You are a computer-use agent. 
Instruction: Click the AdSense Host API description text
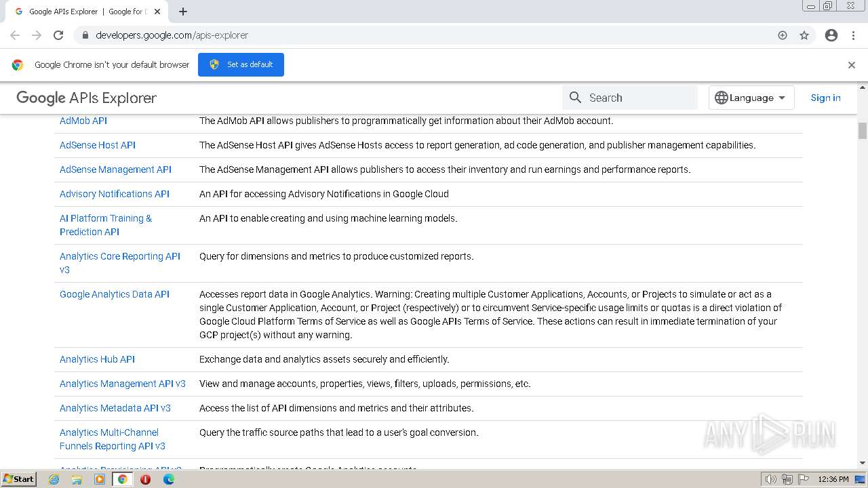point(477,145)
